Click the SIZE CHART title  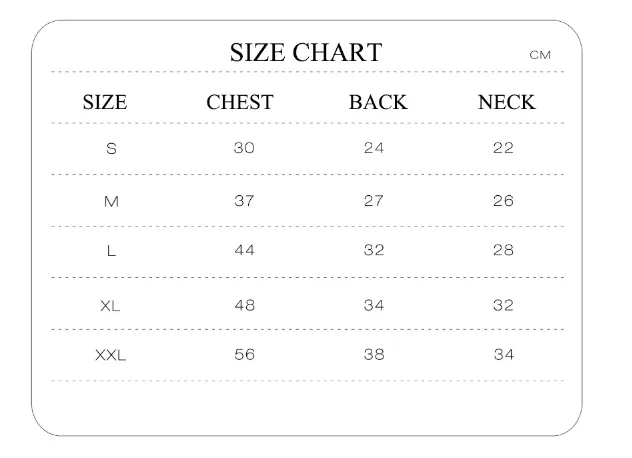306,52
